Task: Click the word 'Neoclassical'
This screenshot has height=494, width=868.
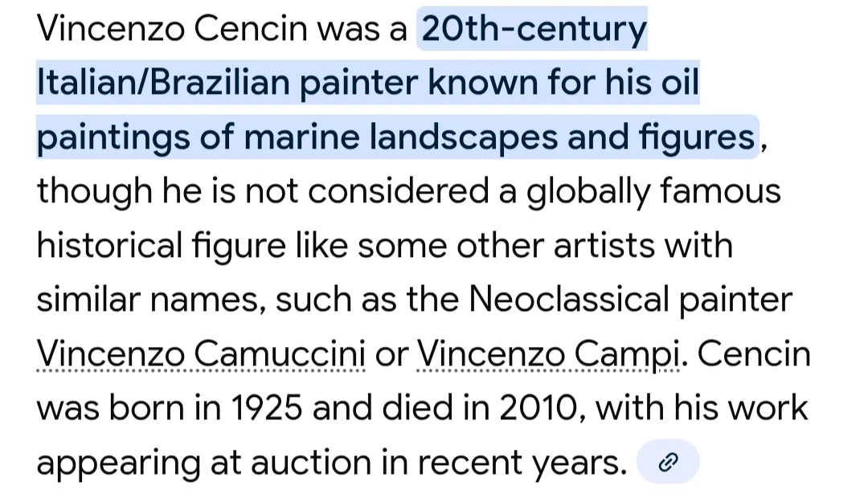Action: pyautogui.click(x=569, y=300)
